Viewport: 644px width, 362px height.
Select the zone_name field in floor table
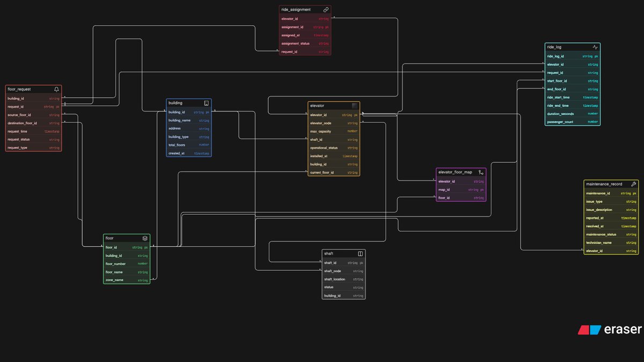click(127, 280)
